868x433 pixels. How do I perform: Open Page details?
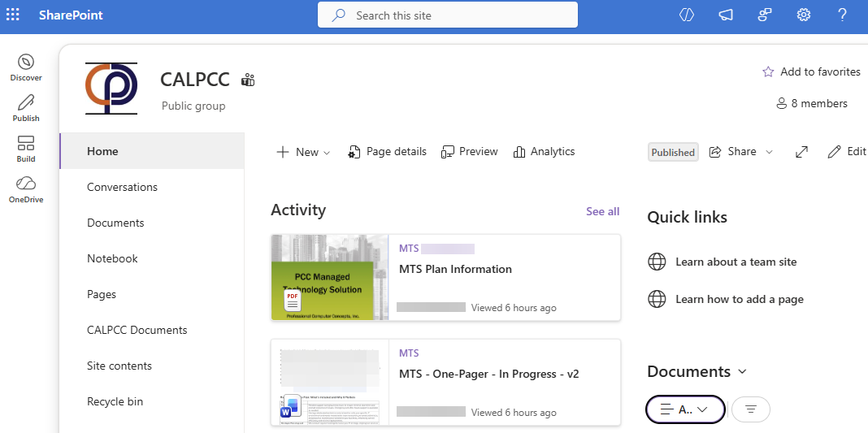[388, 152]
